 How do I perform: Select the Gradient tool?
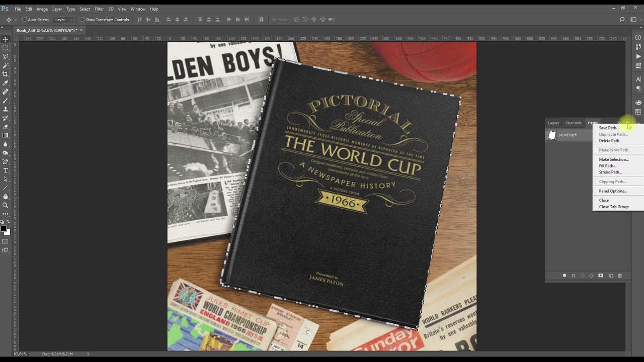pyautogui.click(x=6, y=135)
